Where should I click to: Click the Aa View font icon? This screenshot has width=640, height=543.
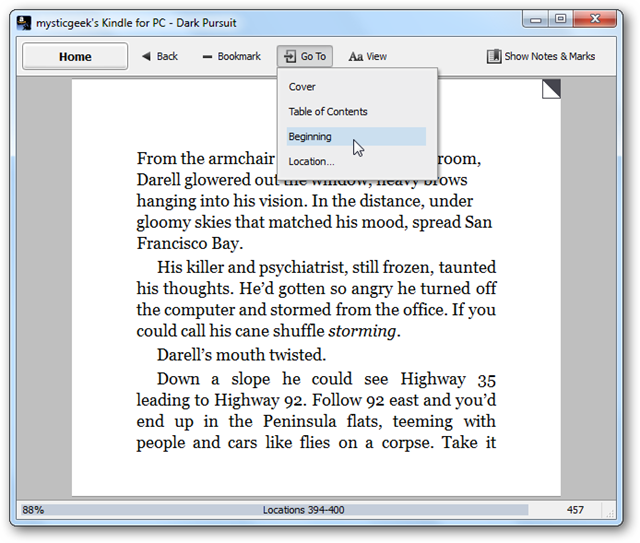(x=356, y=57)
